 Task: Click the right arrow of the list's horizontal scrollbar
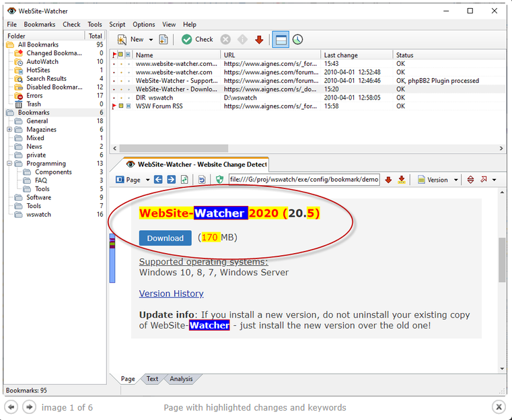click(x=501, y=148)
